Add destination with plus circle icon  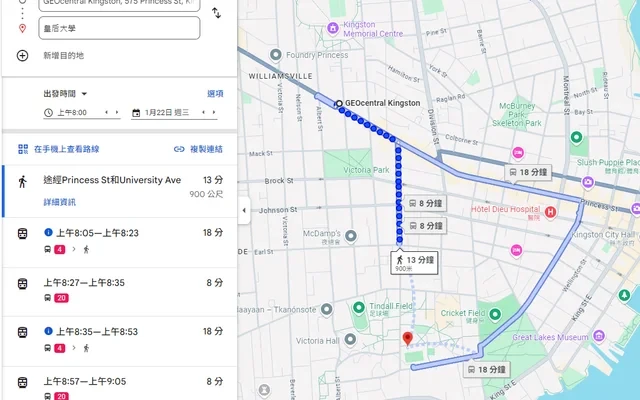pyautogui.click(x=22, y=56)
